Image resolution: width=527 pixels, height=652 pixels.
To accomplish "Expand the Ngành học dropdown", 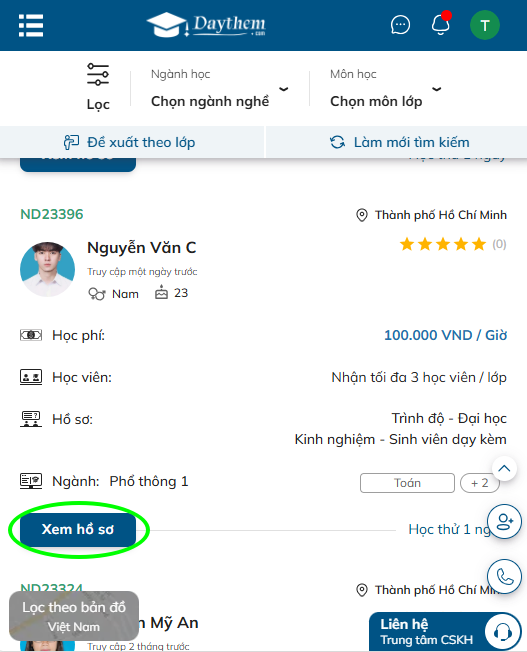I will coord(220,89).
